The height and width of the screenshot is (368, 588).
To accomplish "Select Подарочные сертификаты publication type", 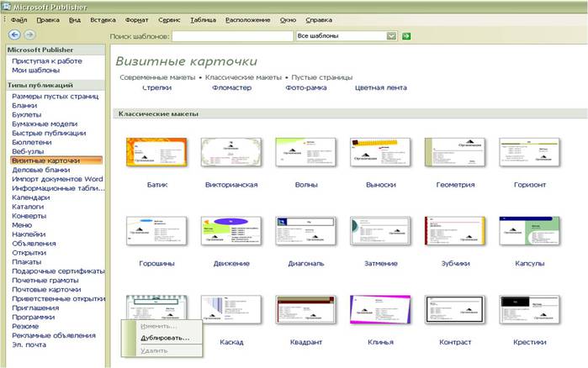I will pyautogui.click(x=58, y=271).
